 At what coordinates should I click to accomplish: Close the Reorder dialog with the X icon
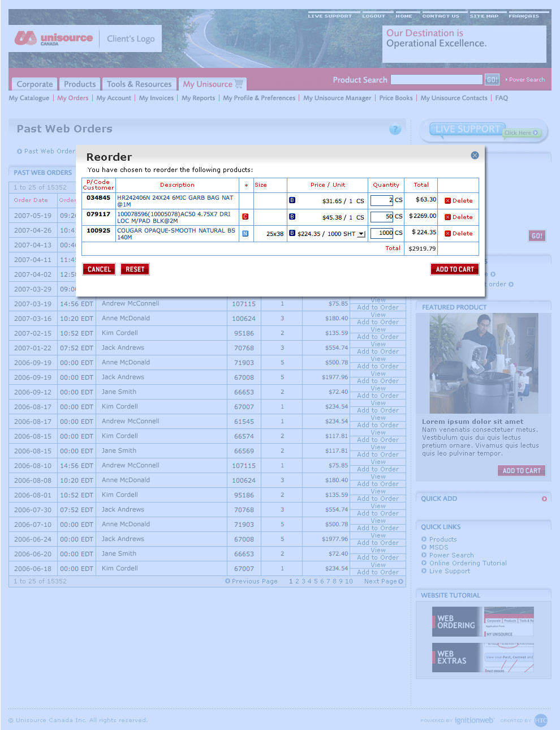click(475, 155)
